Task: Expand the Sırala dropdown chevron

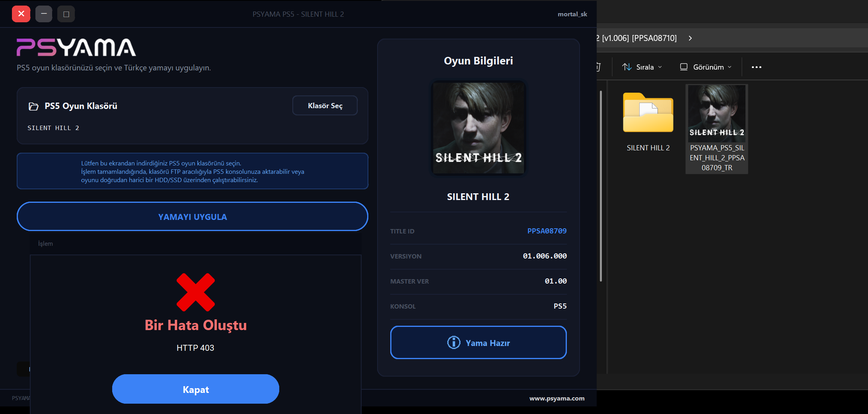Action: coord(660,67)
